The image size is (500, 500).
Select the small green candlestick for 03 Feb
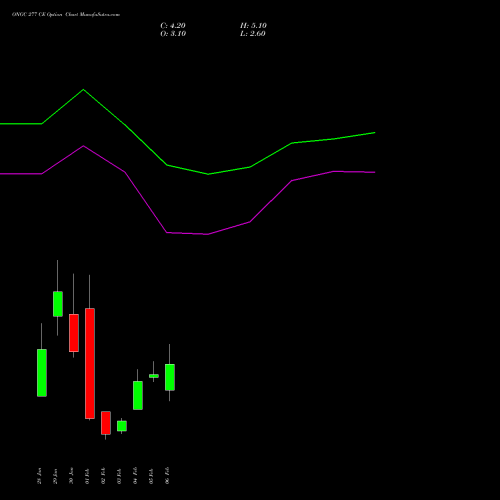(x=122, y=426)
